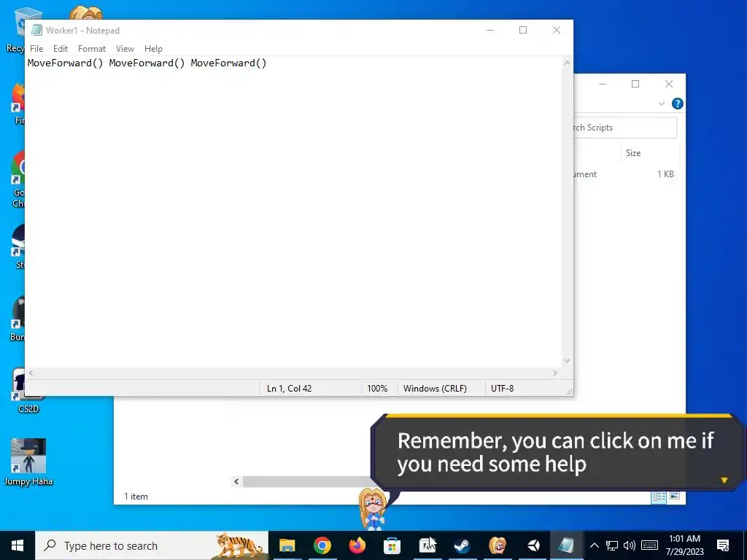
Task: Maximize the File Explorer window
Action: [x=635, y=85]
